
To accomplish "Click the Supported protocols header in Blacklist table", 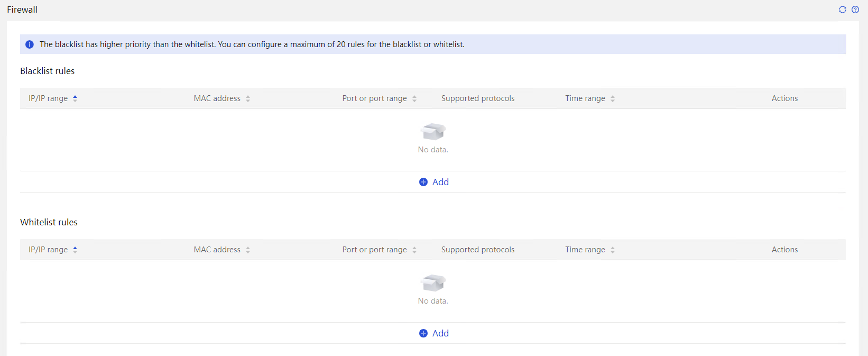I will [478, 98].
